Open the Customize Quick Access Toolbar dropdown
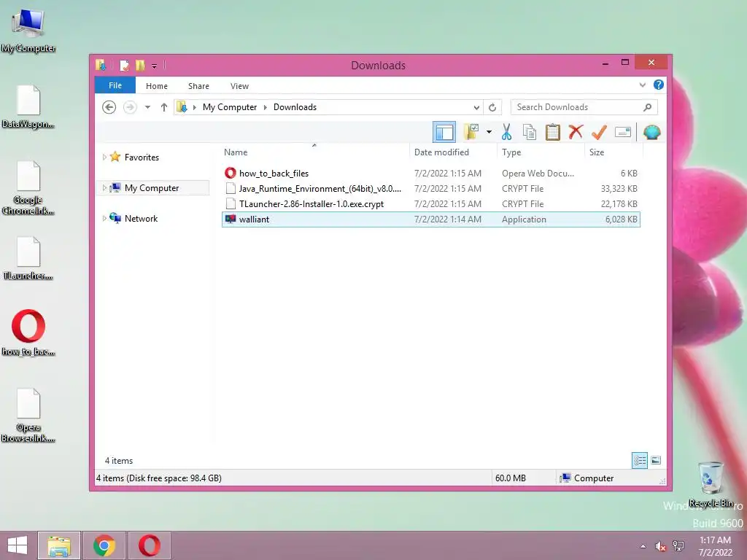The image size is (747, 560). click(155, 66)
